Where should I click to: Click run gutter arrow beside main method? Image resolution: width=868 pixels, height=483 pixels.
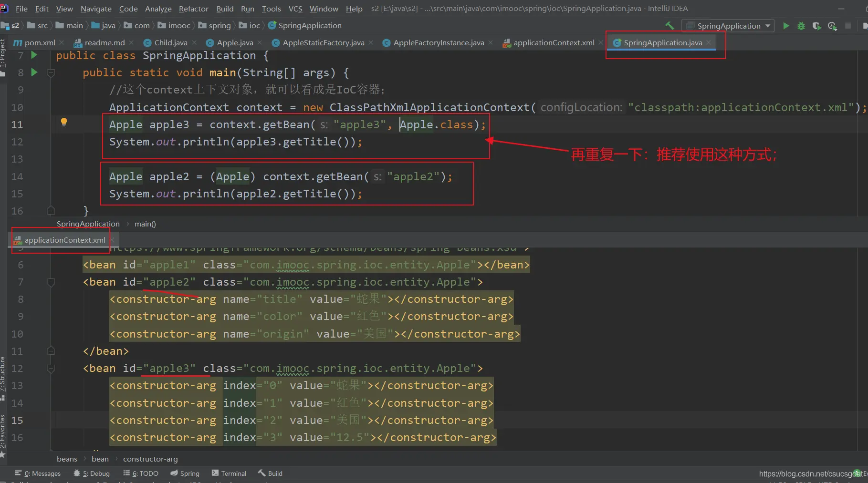click(34, 72)
